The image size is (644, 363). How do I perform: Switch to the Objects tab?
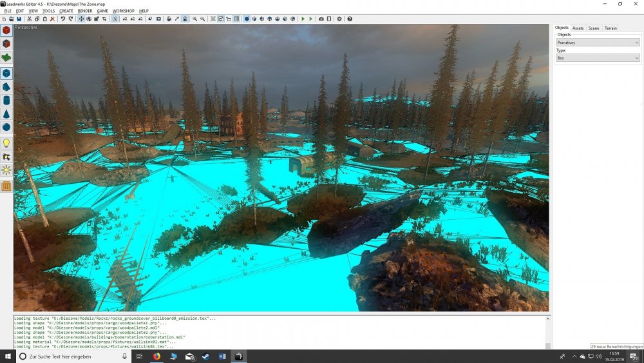562,28
